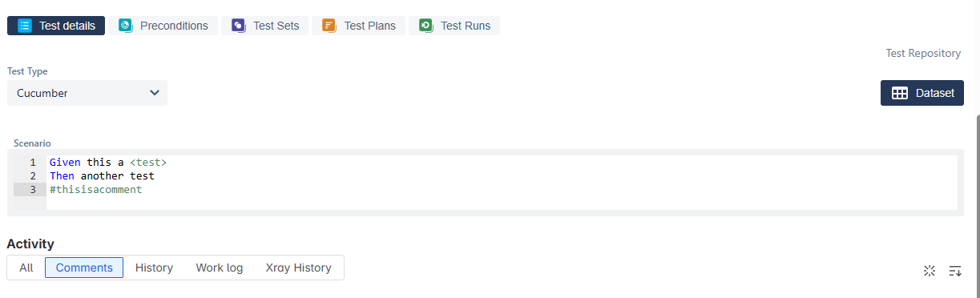This screenshot has height=298, width=980.
Task: Open the Test Type dropdown
Action: (87, 93)
